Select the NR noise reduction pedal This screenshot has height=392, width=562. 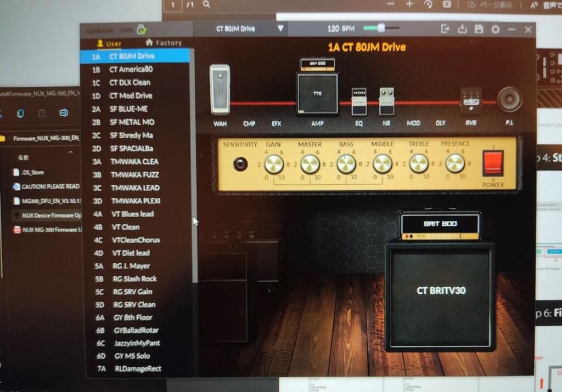386,101
